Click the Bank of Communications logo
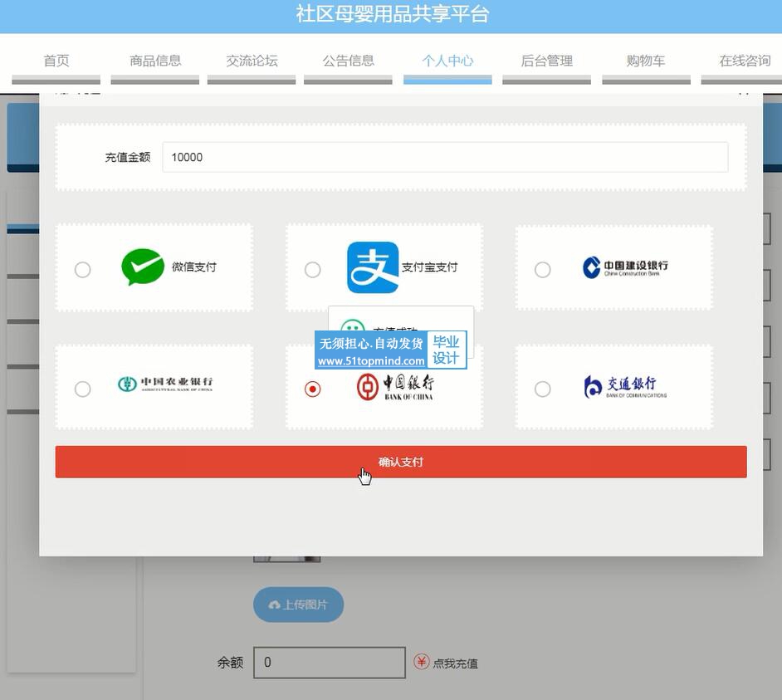 coord(625,387)
